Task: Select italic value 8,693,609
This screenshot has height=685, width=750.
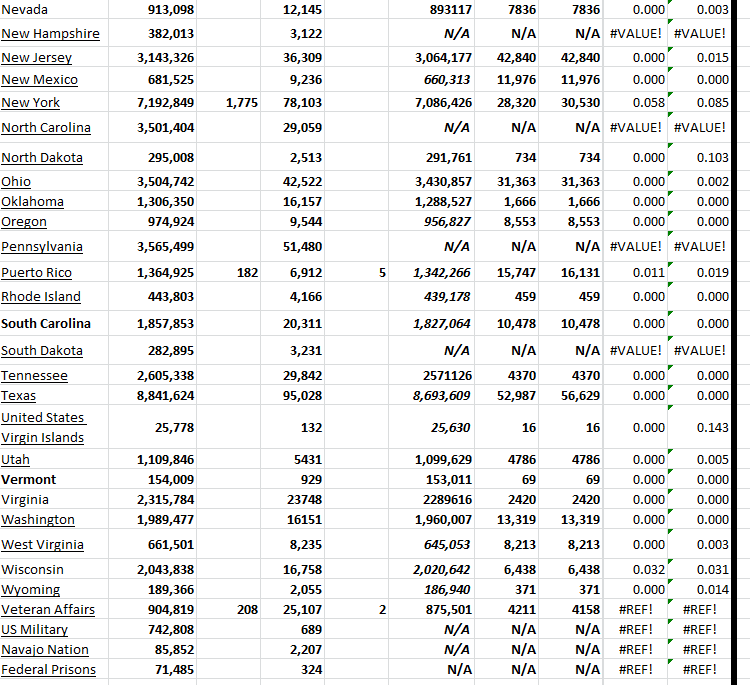Action: [x=432, y=396]
